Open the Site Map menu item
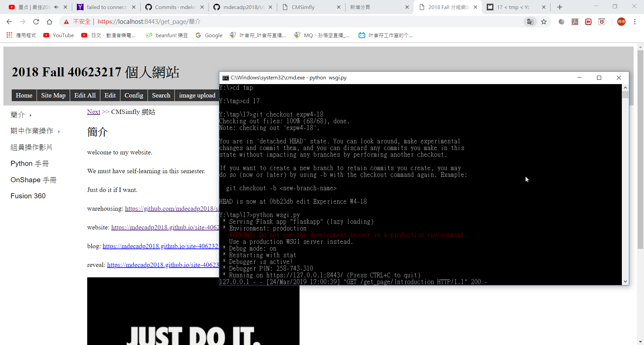Screen dimensions: 644x345 [53, 95]
